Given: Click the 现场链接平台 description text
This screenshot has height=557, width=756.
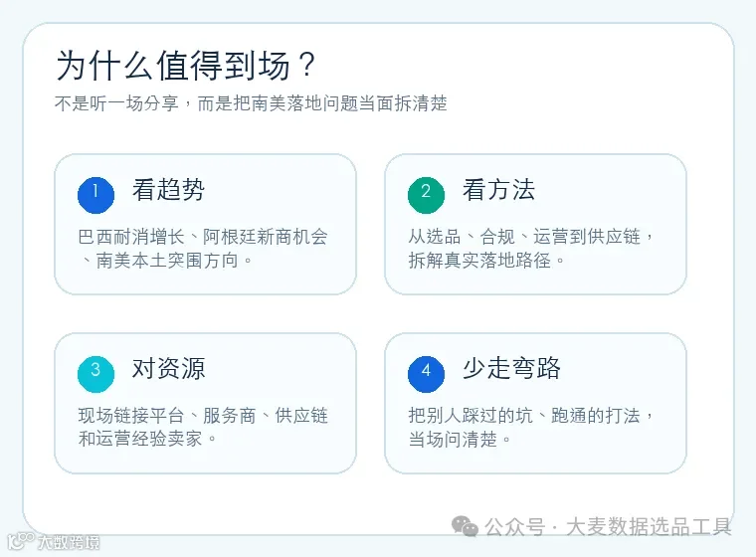Looking at the screenshot, I should tap(203, 427).
